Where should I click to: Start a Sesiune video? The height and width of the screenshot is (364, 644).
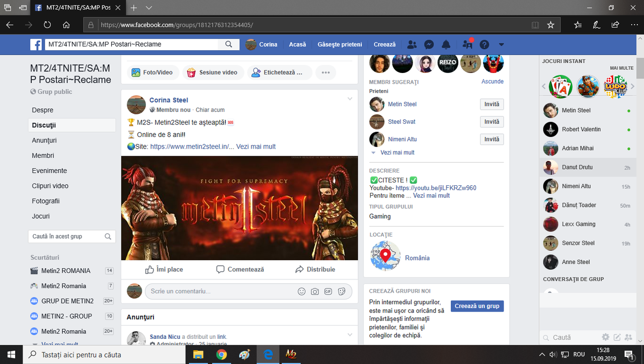coord(213,72)
